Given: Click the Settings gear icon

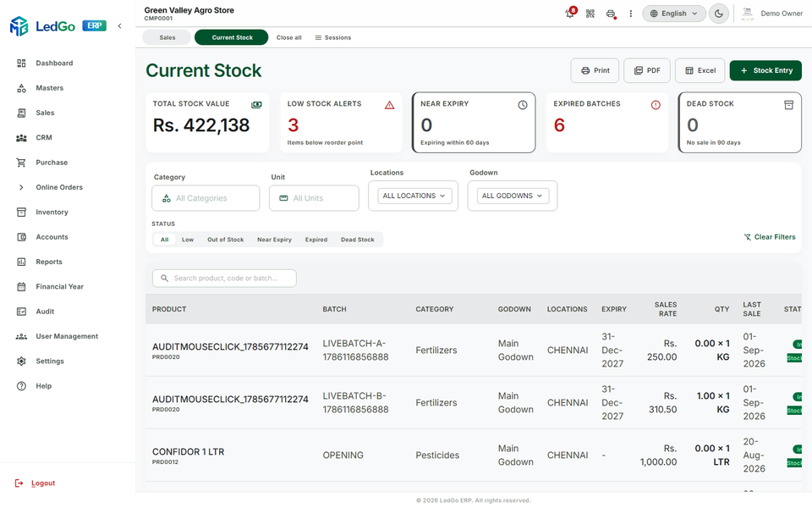Looking at the screenshot, I should 21,362.
